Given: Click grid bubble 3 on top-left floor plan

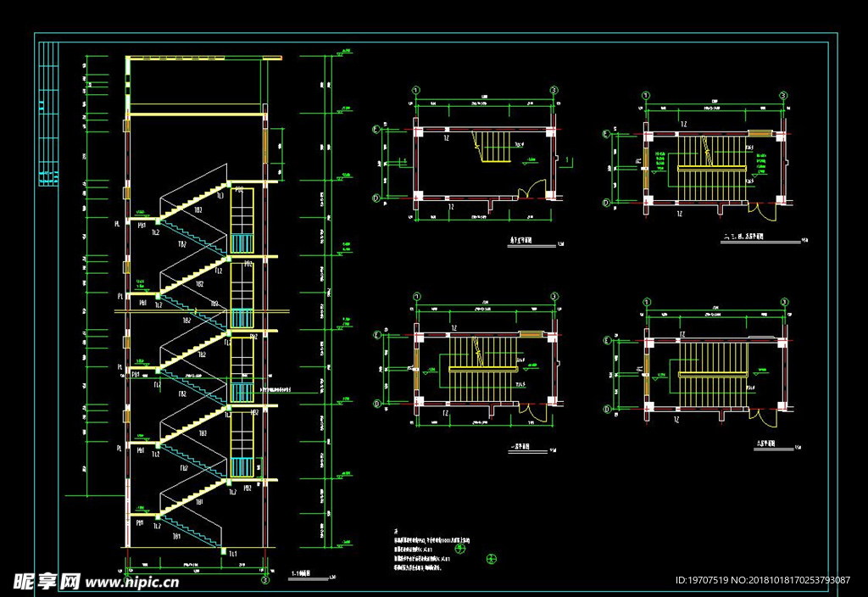Looking at the screenshot, I should [554, 89].
